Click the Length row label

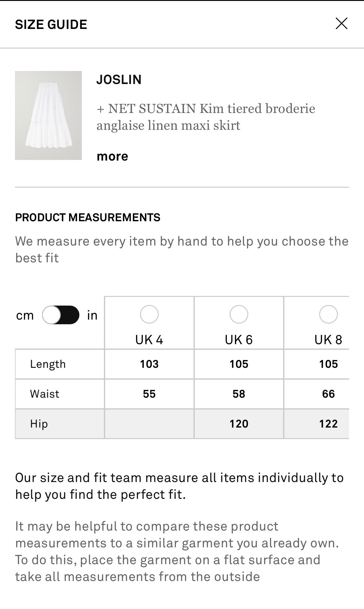tap(48, 364)
